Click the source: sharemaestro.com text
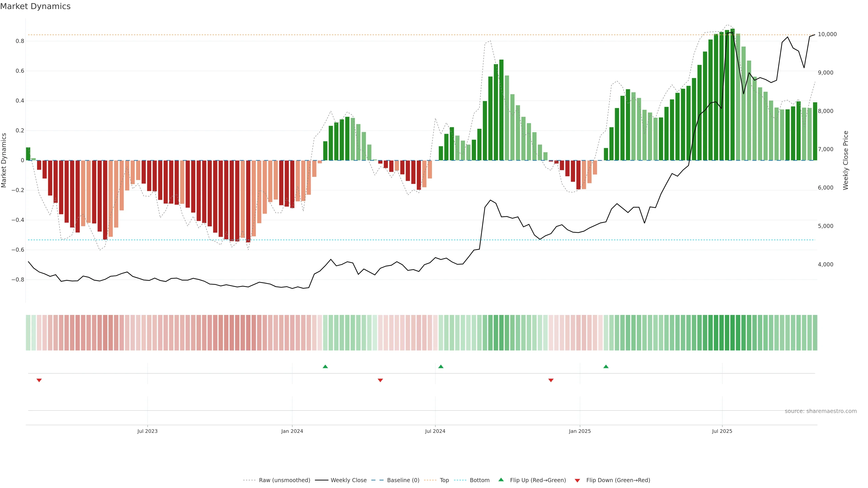Screen dimensions: 868x488 (821, 411)
